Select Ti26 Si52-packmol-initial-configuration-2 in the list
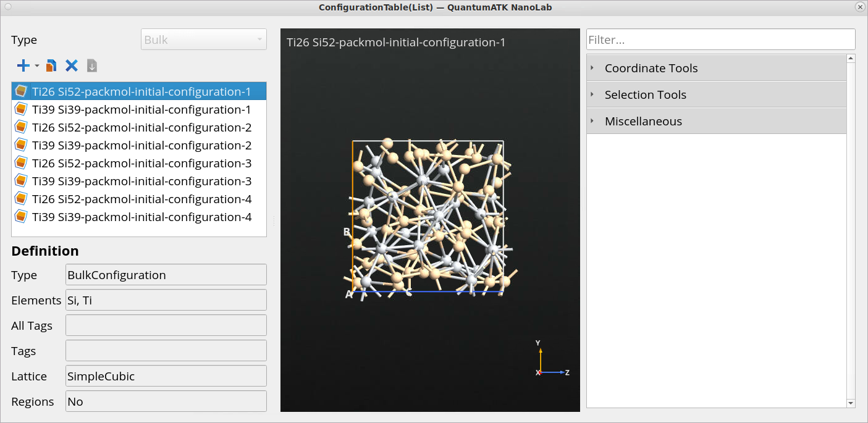868x423 pixels. point(139,128)
